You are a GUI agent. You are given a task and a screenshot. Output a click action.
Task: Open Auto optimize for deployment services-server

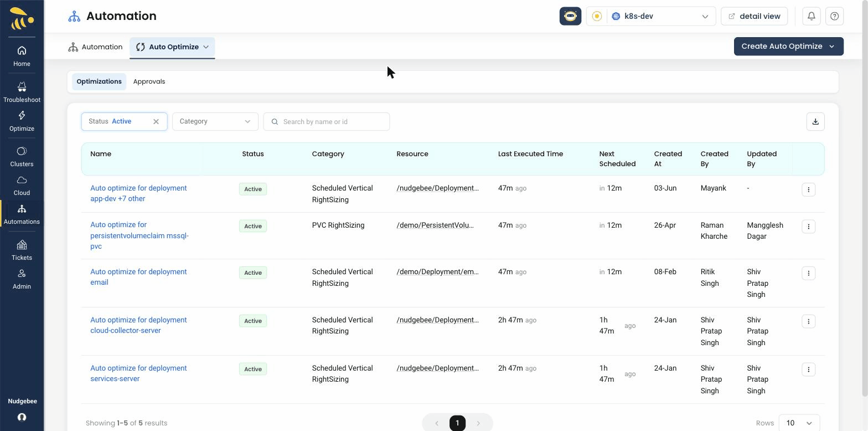click(x=138, y=373)
